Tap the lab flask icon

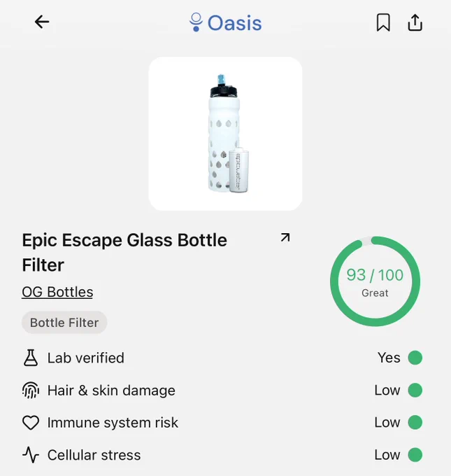coord(31,358)
